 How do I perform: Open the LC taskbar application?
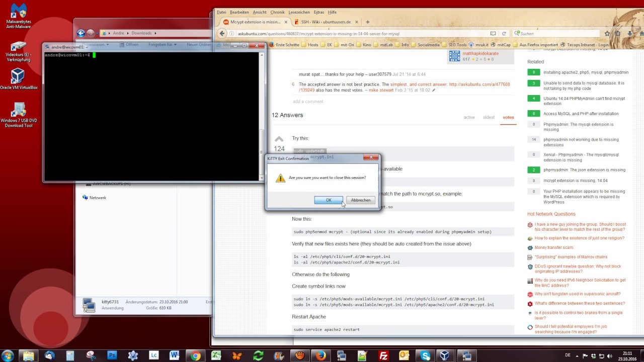point(153,355)
